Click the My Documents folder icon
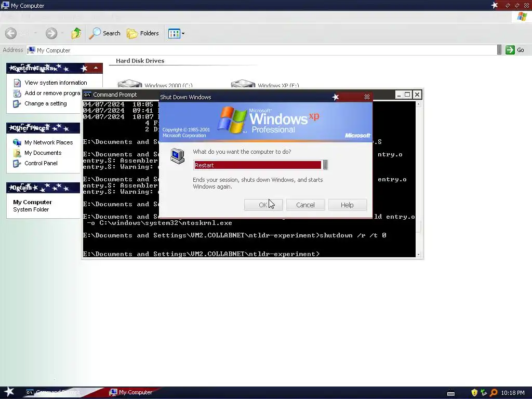 click(17, 153)
